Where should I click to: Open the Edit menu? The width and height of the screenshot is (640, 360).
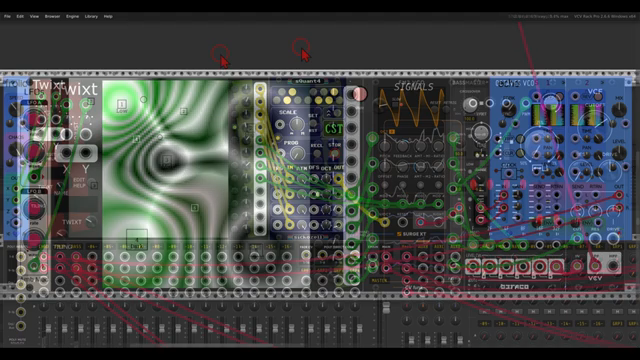20,16
